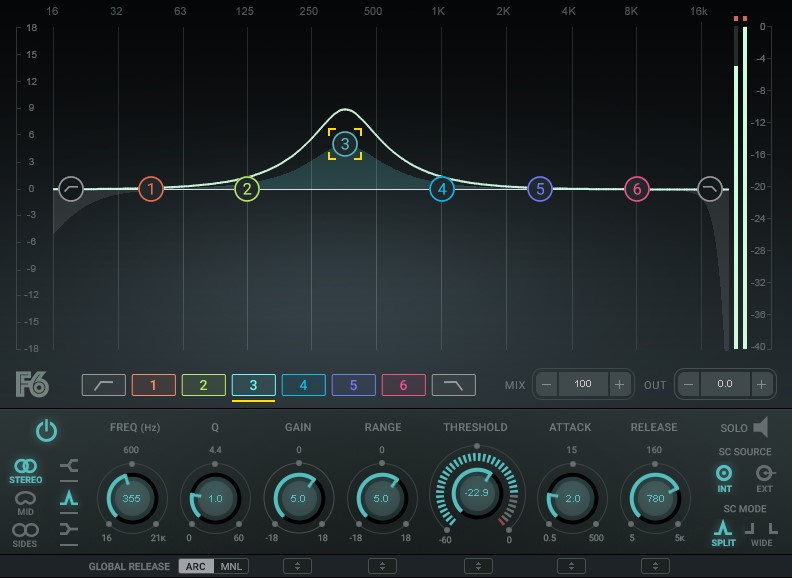Screen dimensions: 792x578
Task: Set SC Source to EXT
Action: 764,474
